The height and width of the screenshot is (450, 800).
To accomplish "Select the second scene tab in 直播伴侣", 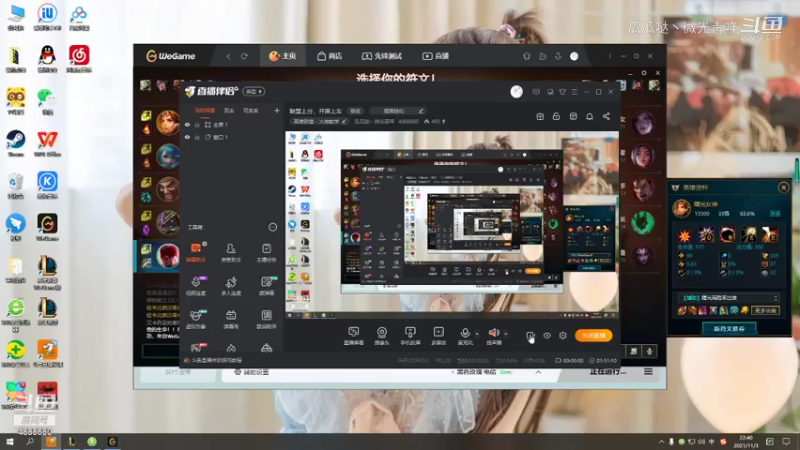I will click(229, 111).
